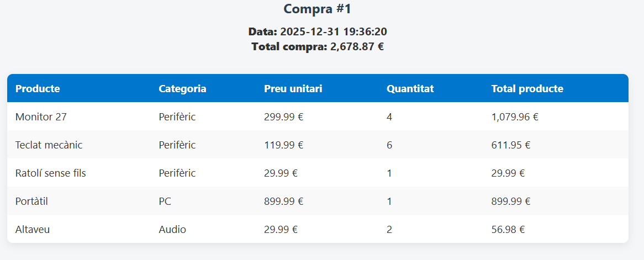The height and width of the screenshot is (260, 644).
Task: Select the Producte column header
Action: click(38, 89)
